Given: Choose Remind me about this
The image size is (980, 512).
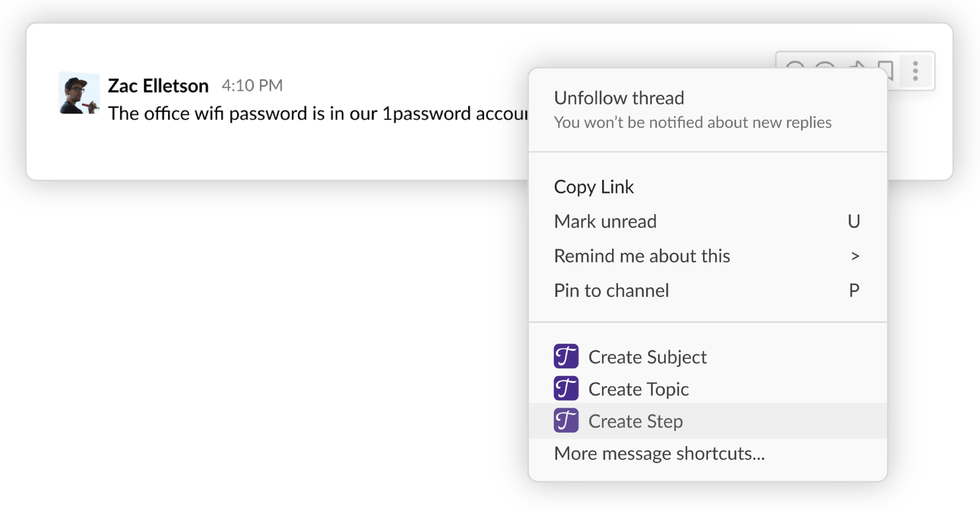Looking at the screenshot, I should [x=642, y=256].
